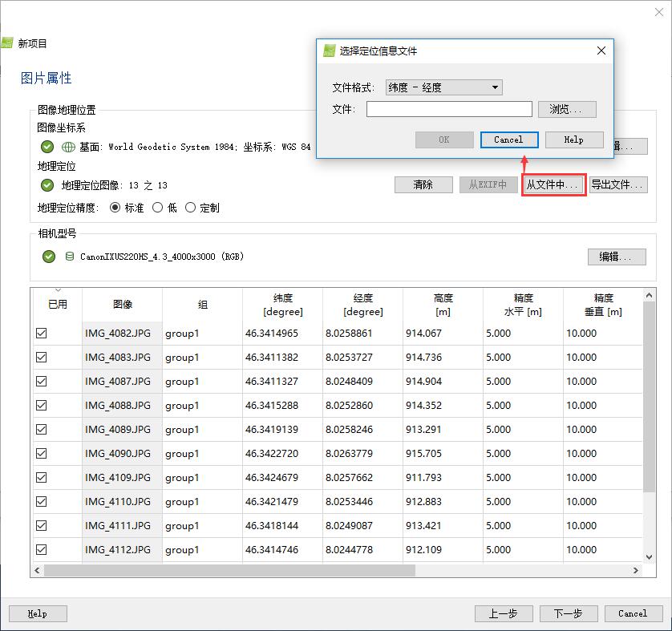Click the globe coordinate system icon
672x631 pixels.
tap(68, 147)
